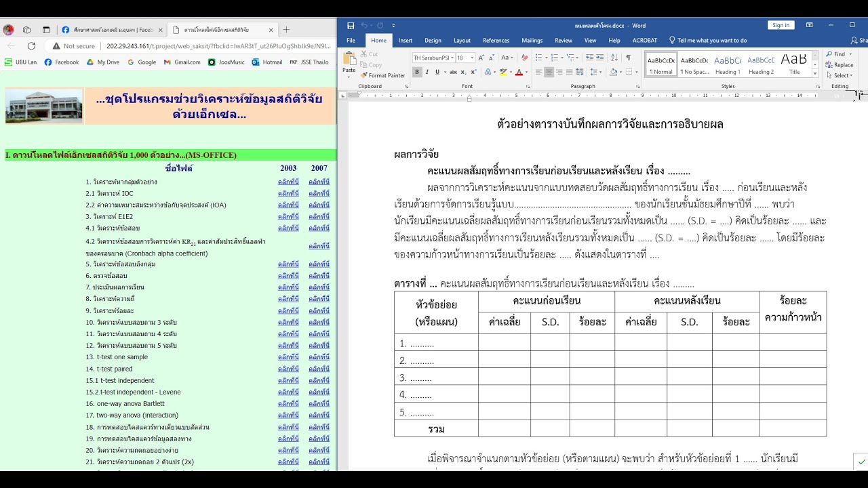Toggle italic formatting

pyautogui.click(x=427, y=72)
